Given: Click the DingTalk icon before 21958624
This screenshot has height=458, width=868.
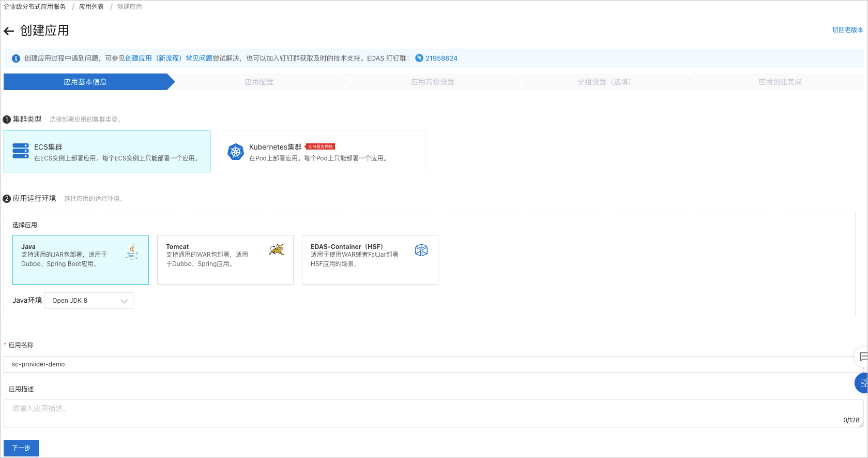Looking at the screenshot, I should pyautogui.click(x=419, y=58).
